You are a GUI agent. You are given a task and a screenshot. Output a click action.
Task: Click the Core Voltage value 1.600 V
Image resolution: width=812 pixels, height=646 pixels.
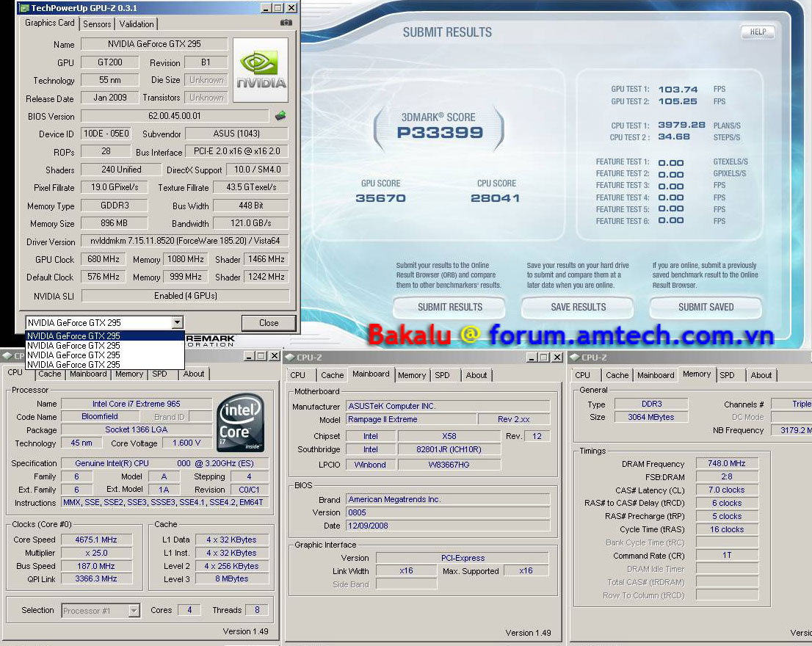click(186, 443)
